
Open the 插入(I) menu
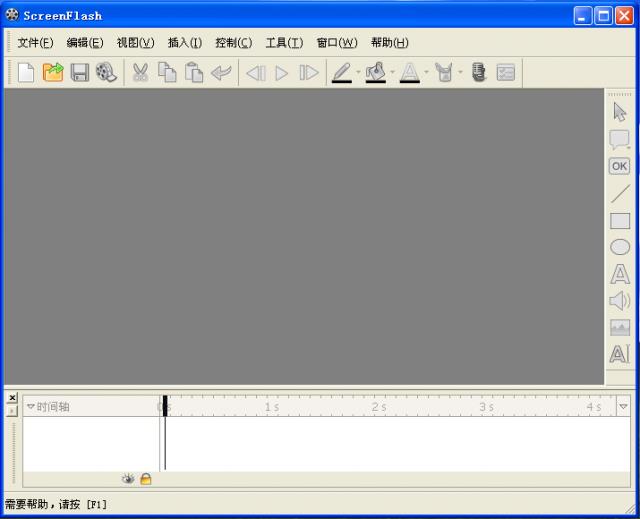[x=184, y=43]
